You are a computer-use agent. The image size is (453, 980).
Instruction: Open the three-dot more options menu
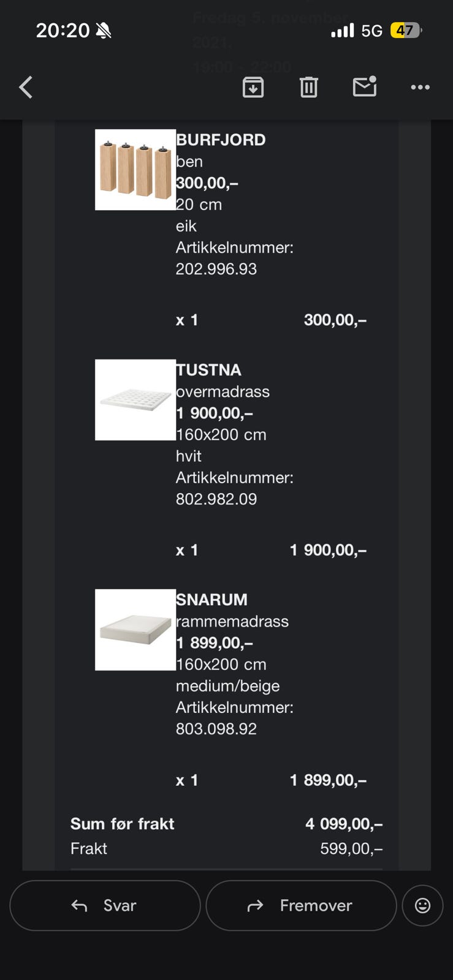(420, 88)
